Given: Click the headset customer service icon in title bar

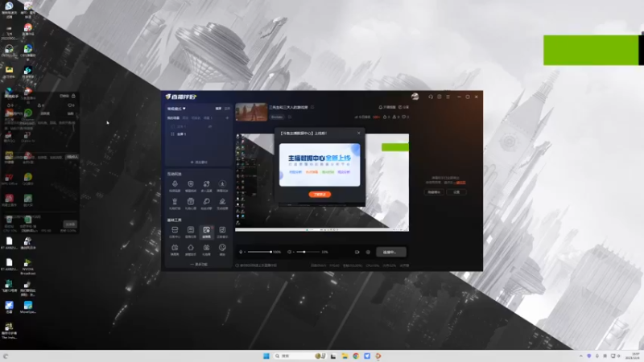Looking at the screenshot, I should (431, 97).
